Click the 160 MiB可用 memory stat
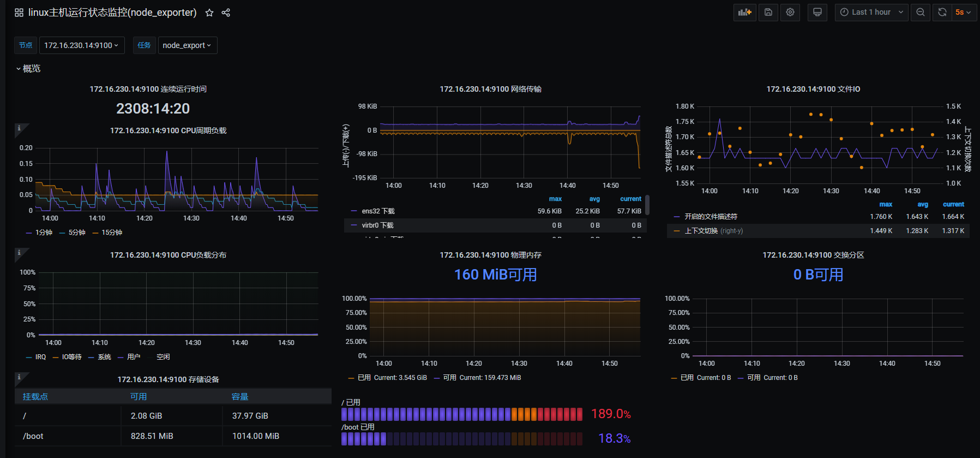Viewport: 980px width, 458px height. tap(495, 275)
